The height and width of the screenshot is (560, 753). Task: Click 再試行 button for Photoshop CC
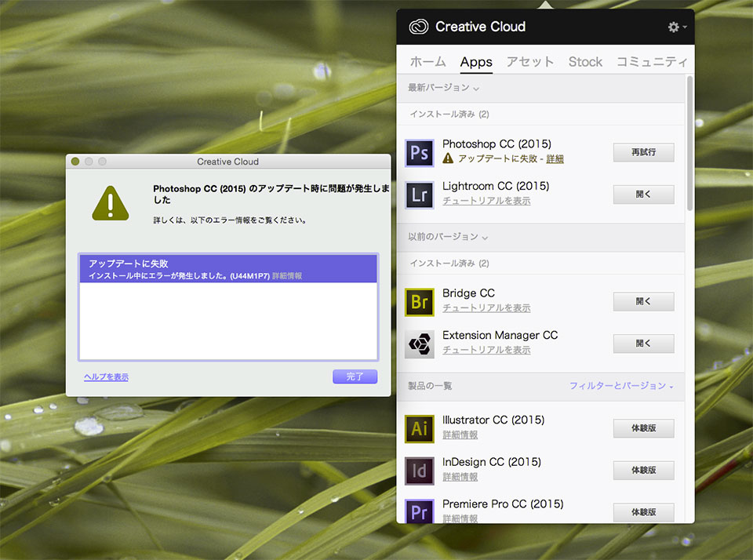[x=643, y=152]
